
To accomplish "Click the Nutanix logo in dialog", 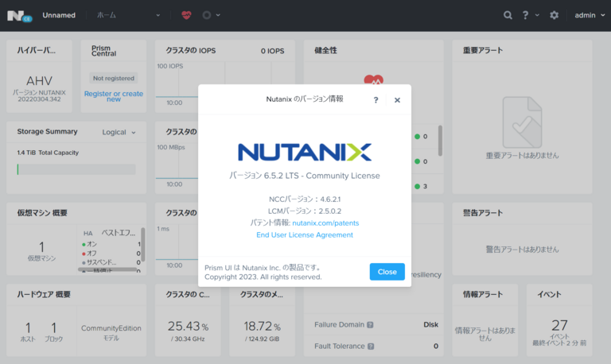I will (305, 153).
